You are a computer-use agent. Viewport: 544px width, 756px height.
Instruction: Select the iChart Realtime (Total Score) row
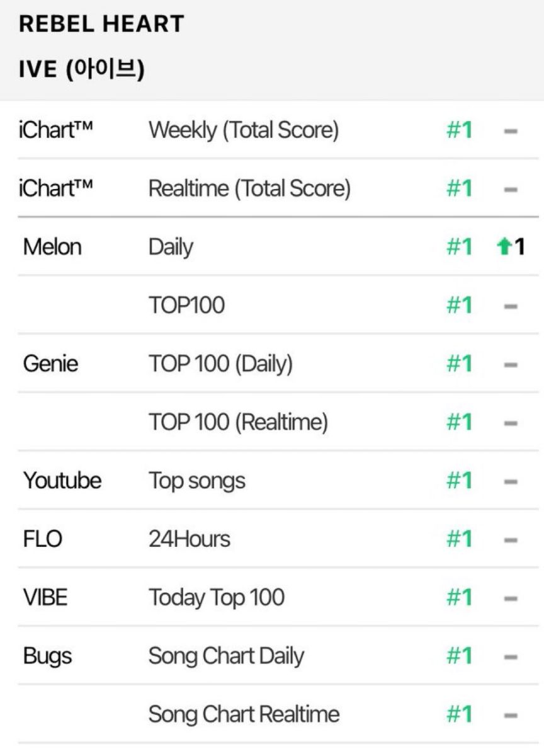272,188
